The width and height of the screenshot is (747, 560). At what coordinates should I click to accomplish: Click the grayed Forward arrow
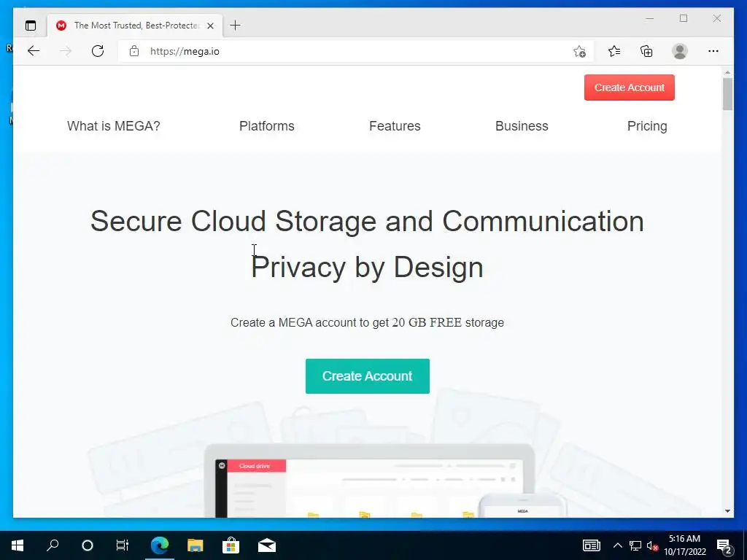tap(66, 51)
